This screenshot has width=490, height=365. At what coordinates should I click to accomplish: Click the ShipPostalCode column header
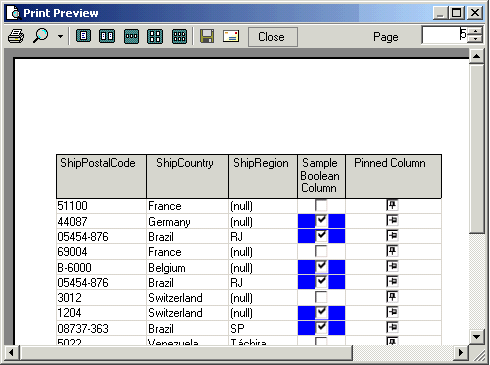click(x=101, y=176)
